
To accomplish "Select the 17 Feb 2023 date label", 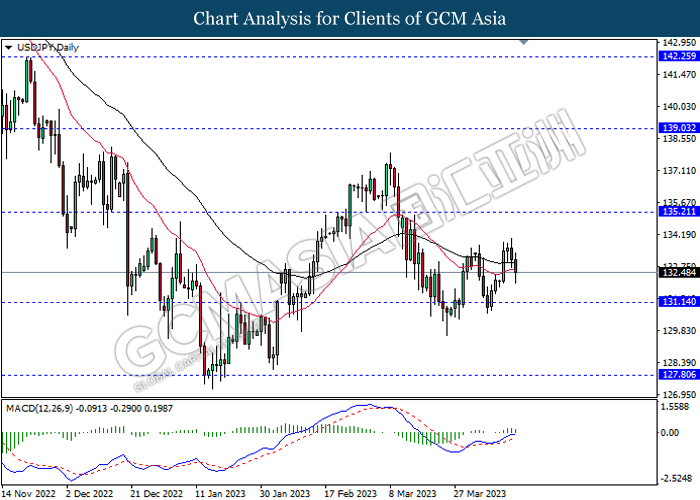I will (x=350, y=494).
